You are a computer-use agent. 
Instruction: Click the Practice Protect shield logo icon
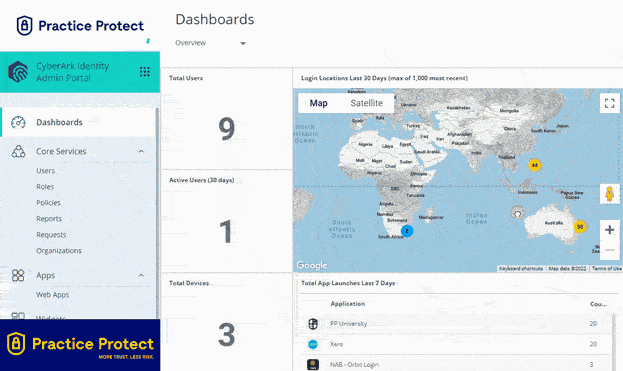[24, 26]
